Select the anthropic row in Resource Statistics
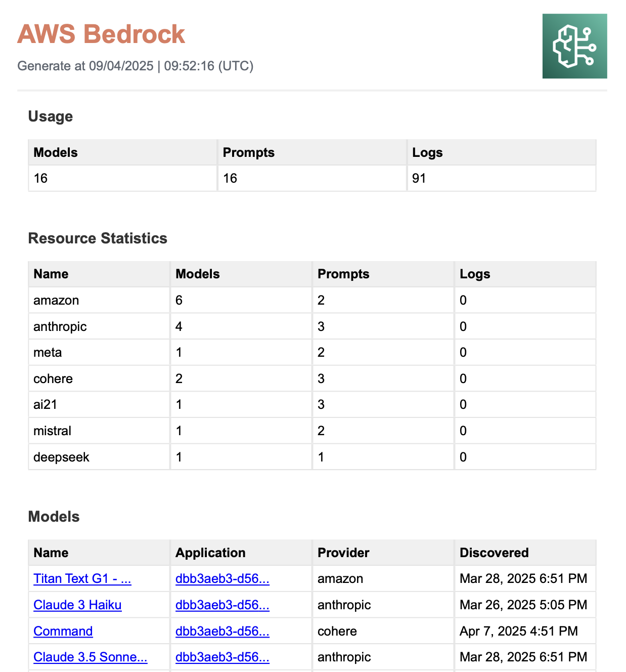Screen dimensions: 626x672 pos(60,326)
